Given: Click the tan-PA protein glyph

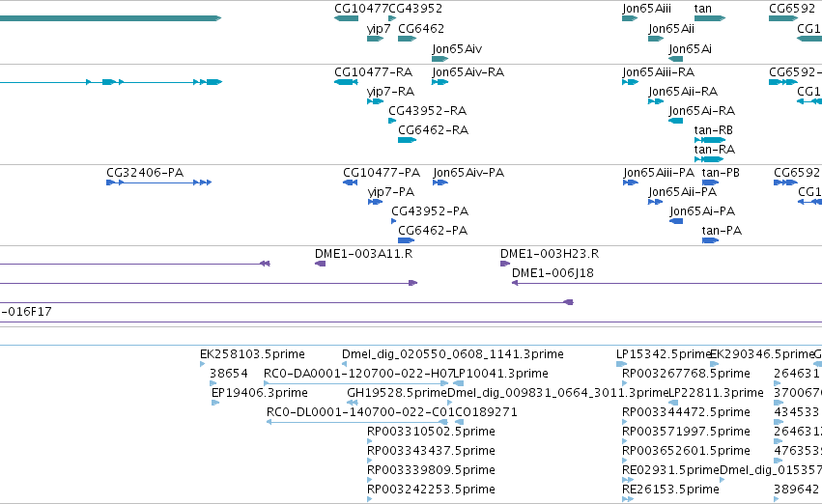Looking at the screenshot, I should [x=710, y=240].
